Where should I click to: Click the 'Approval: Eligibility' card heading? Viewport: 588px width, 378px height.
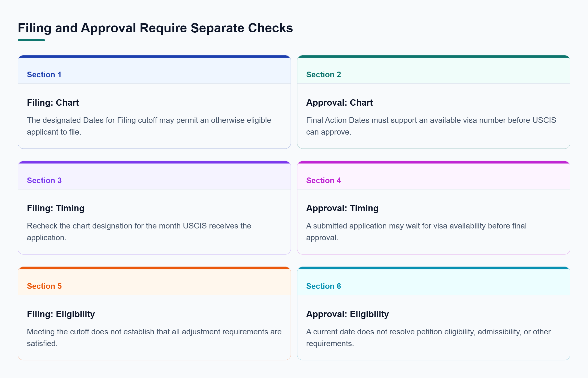pyautogui.click(x=347, y=314)
